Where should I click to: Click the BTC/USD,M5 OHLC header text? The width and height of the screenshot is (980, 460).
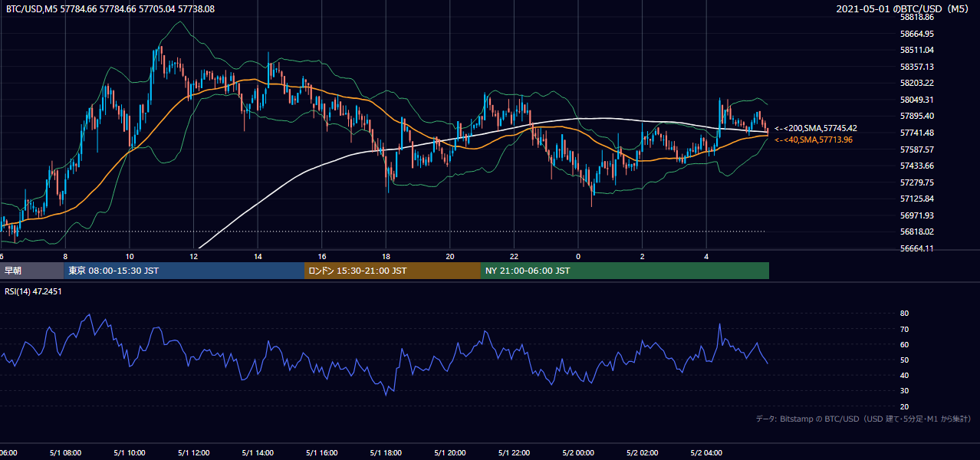coord(110,9)
